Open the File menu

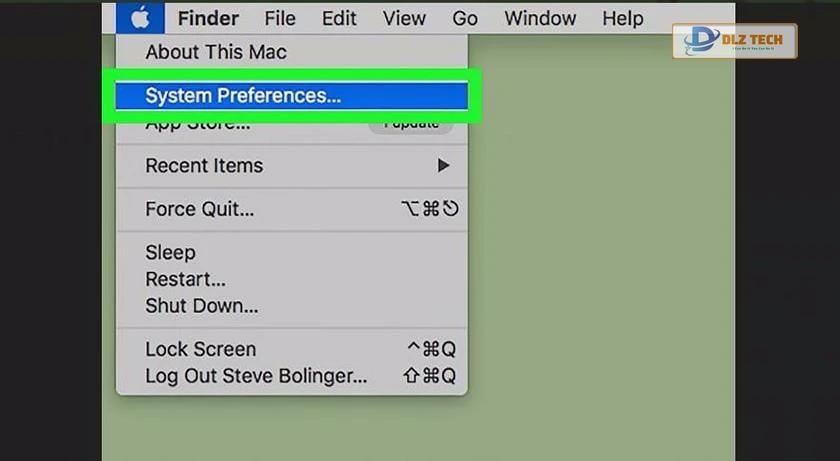280,18
